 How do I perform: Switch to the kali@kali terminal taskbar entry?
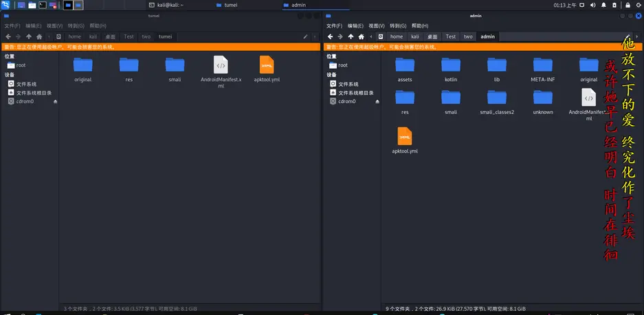coord(166,5)
